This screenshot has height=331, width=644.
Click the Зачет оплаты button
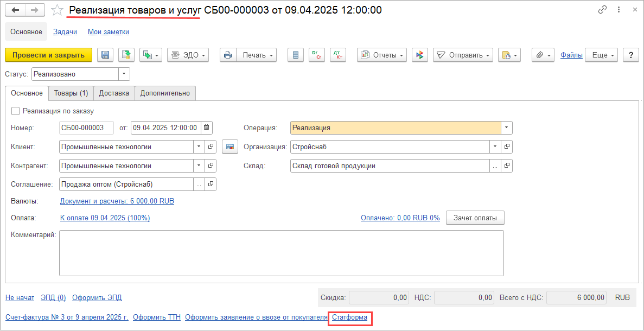tap(475, 218)
